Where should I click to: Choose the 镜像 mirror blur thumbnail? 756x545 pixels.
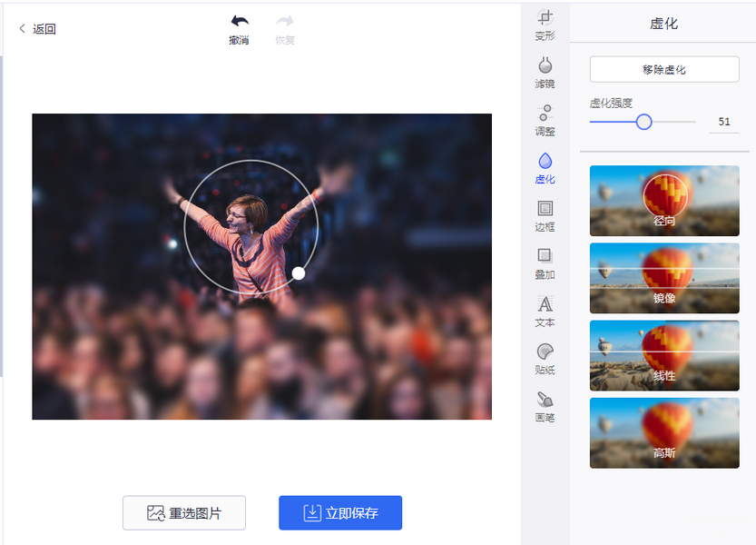tap(664, 278)
